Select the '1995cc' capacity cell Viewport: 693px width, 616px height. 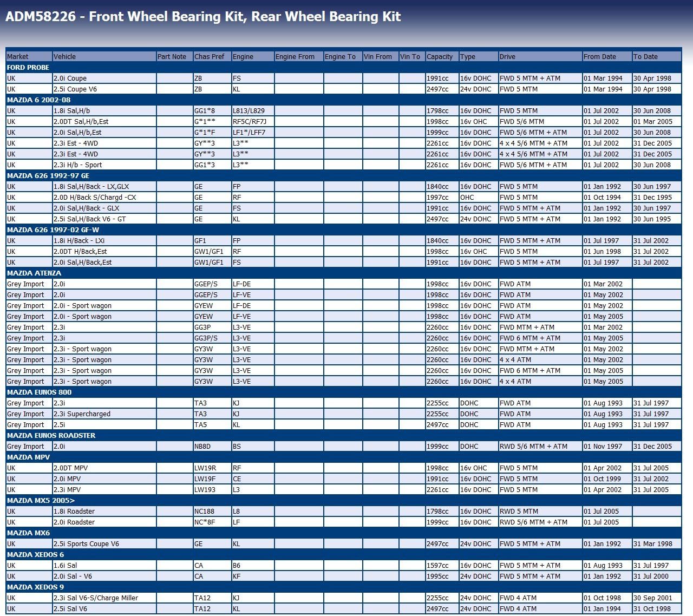[442, 576]
